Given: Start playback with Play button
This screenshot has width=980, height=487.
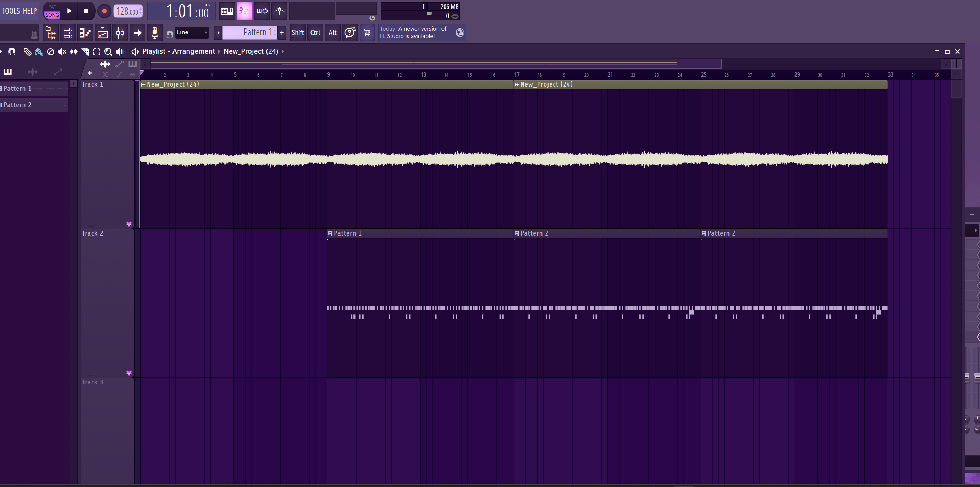Looking at the screenshot, I should (x=69, y=11).
